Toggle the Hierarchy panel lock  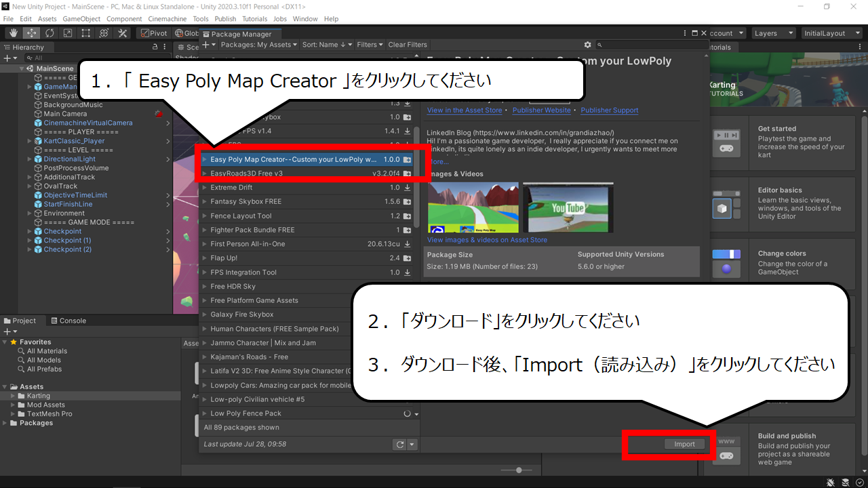pyautogui.click(x=155, y=47)
